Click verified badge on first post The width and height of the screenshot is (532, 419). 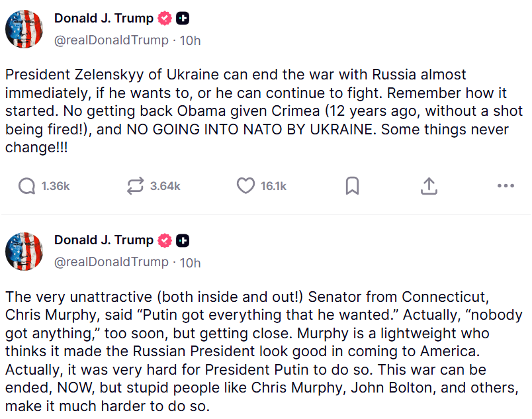[x=165, y=19]
